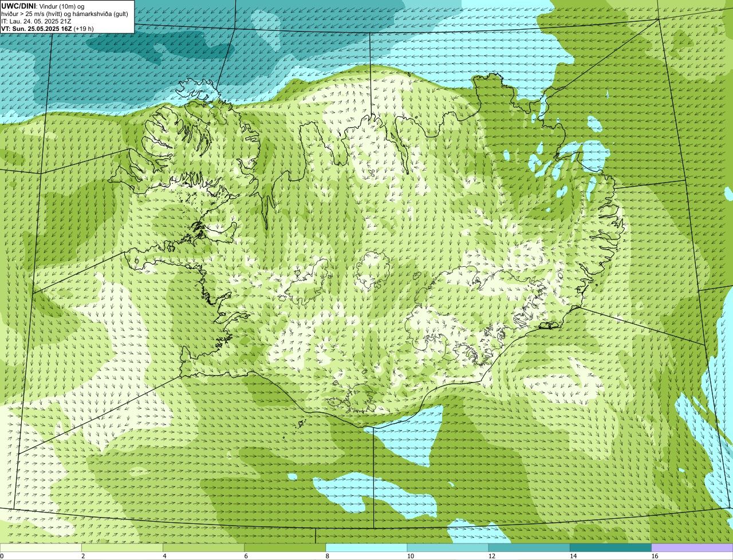Click the 4–6 m/s legend color swatch
Screen dimensions: 733x560
203,548
